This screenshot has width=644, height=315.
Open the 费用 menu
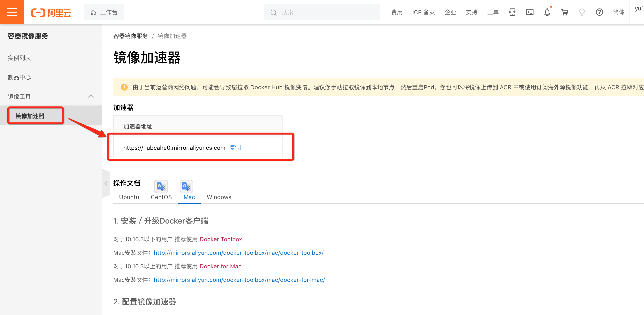point(397,12)
